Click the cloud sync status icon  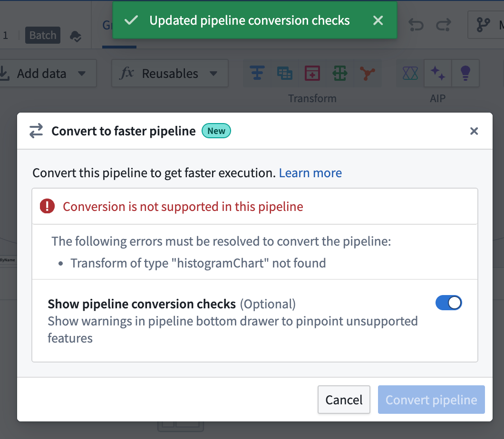[x=76, y=35]
